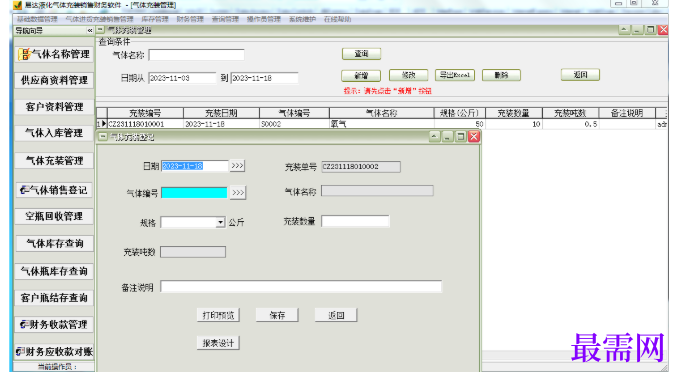Viewport: 683px width, 379px height.
Task: Click the 充装单号 field CZ231118010002
Action: pyautogui.click(x=361, y=167)
